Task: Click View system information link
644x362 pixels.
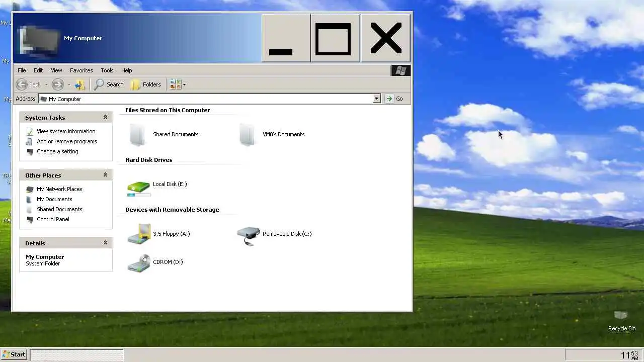Action: (x=66, y=131)
